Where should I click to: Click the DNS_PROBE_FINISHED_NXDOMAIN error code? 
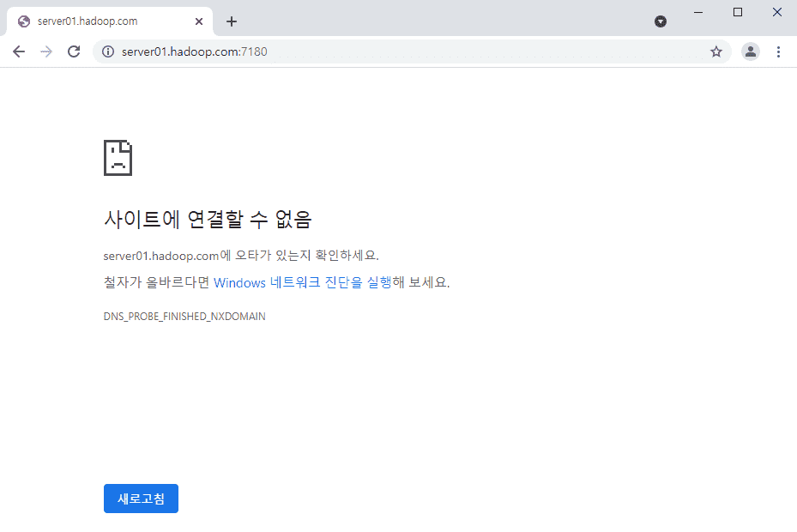click(x=184, y=317)
